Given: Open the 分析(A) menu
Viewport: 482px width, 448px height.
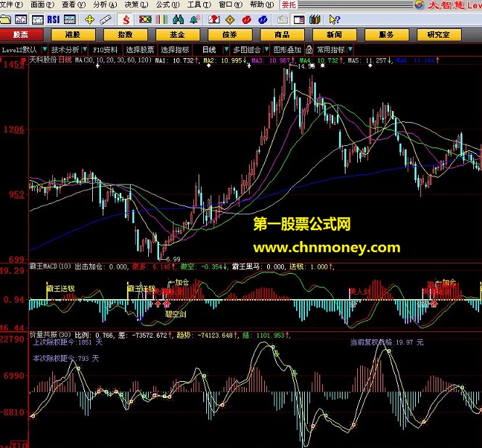Looking at the screenshot, I should [105, 4].
